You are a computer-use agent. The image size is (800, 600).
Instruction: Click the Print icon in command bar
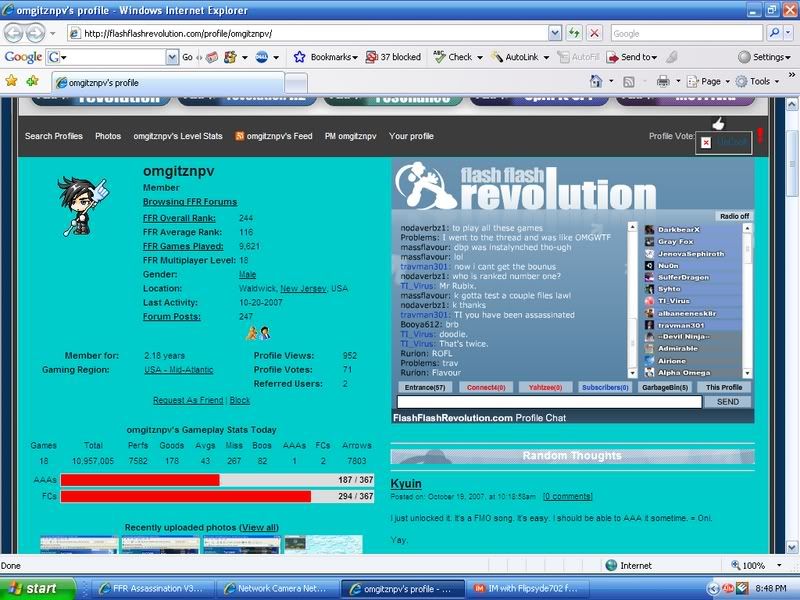(x=663, y=81)
